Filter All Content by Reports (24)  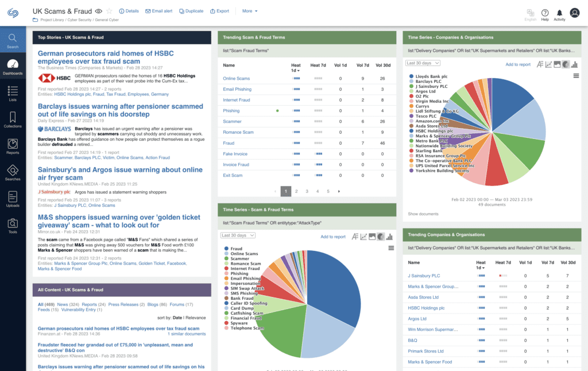(x=94, y=304)
